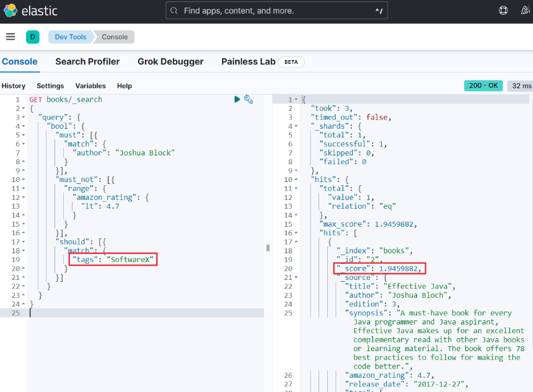Open the Painless Lab tab
533x392 pixels.
(x=248, y=61)
